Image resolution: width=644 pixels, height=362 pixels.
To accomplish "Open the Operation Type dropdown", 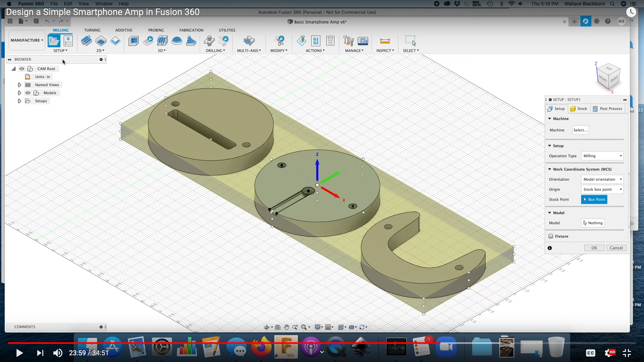I will tap(602, 156).
